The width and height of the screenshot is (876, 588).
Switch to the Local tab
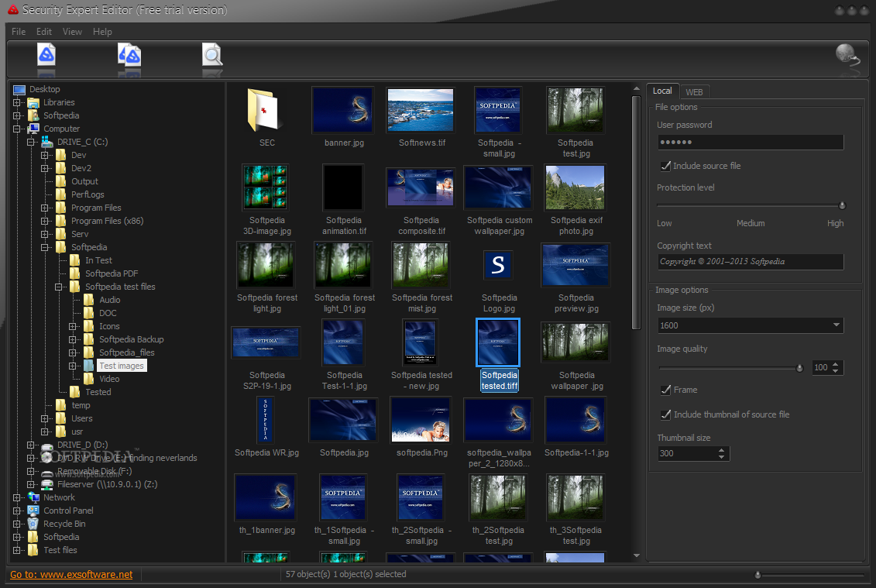(x=662, y=91)
